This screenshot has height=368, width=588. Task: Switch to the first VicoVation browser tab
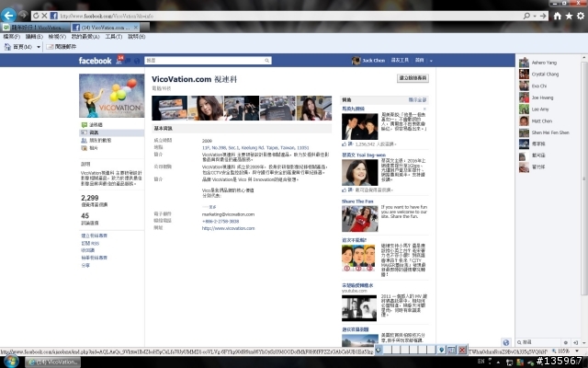pos(35,28)
